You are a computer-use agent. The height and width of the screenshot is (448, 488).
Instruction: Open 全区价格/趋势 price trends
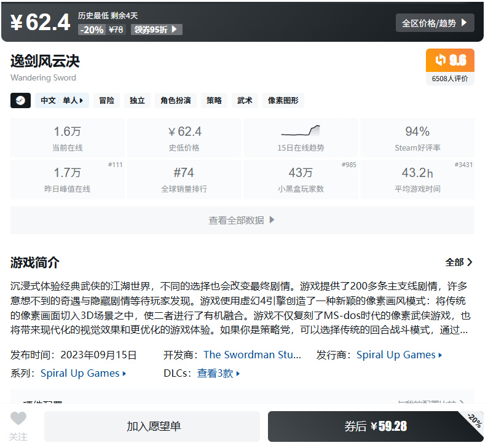point(435,23)
